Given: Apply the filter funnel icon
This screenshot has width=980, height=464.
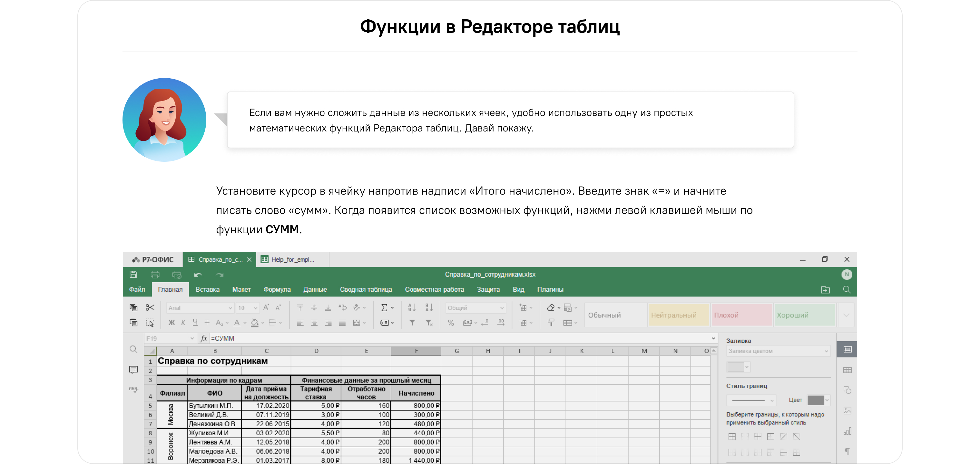Looking at the screenshot, I should point(412,323).
